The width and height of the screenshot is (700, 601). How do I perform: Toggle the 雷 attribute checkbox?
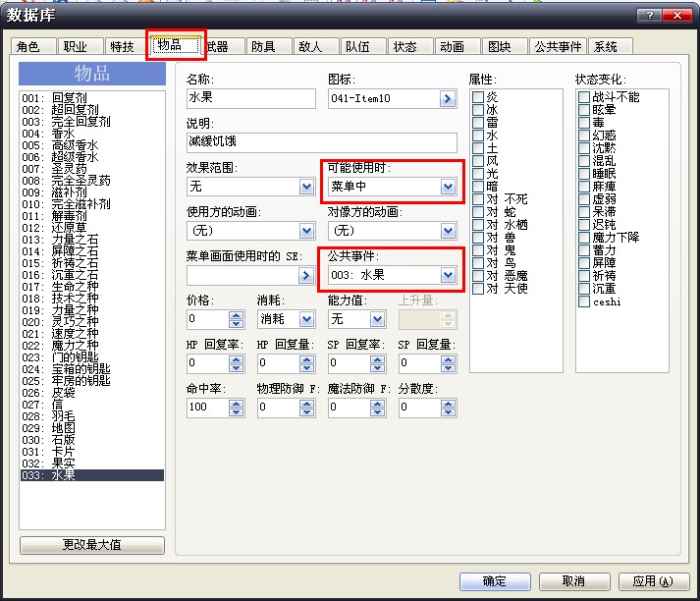(478, 123)
